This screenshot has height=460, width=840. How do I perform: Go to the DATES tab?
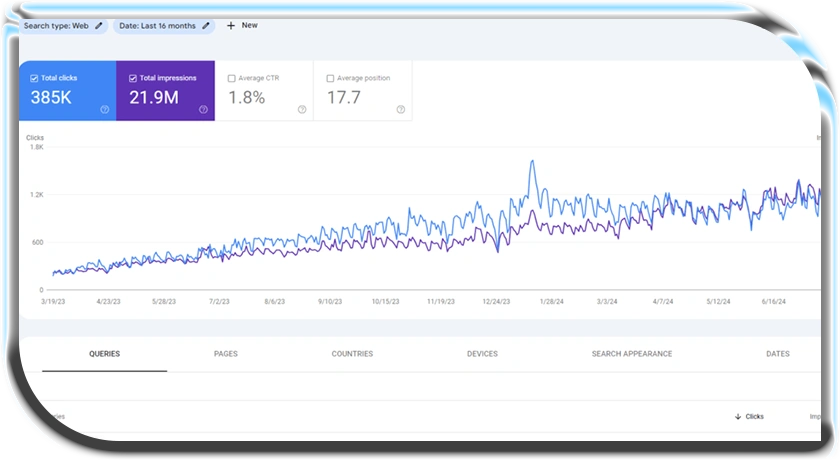777,354
